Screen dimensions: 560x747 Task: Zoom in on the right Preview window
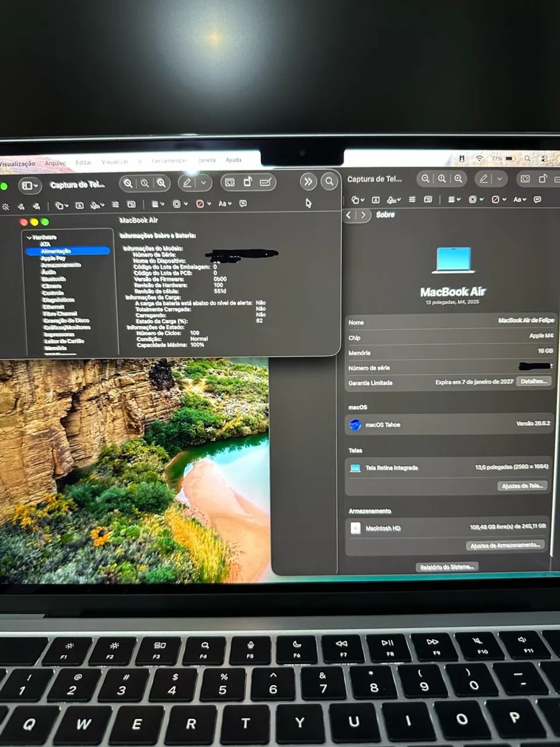tap(459, 179)
